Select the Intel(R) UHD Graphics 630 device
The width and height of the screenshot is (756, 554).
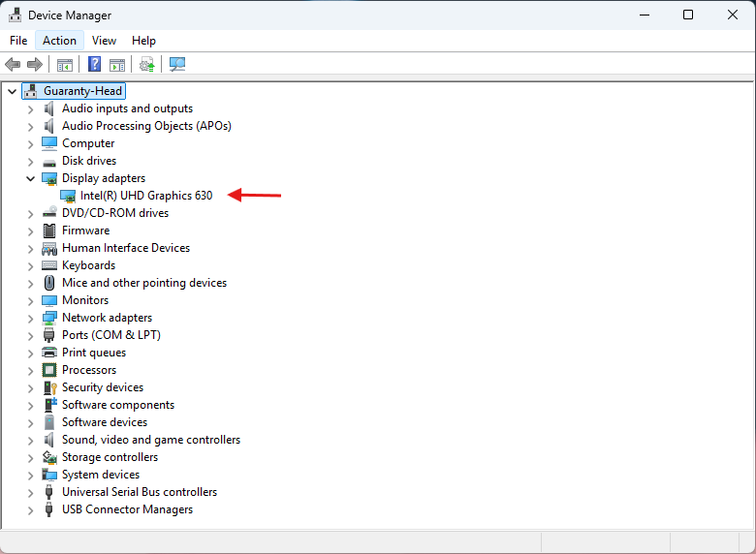point(146,196)
